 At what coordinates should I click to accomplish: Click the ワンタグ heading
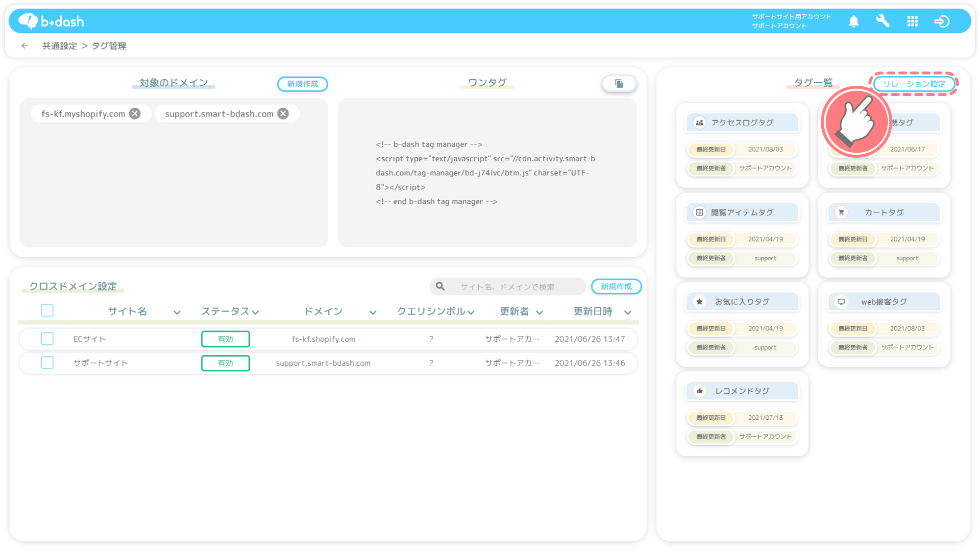click(487, 82)
